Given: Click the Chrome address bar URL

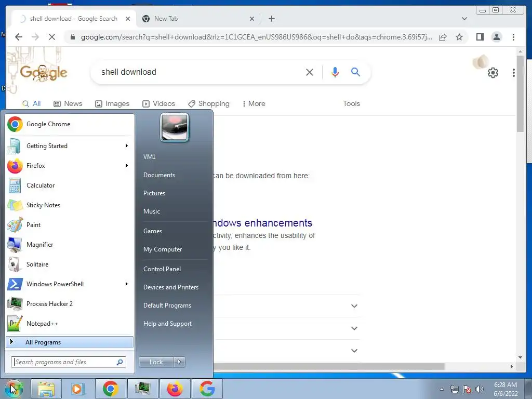Looking at the screenshot, I should click(256, 37).
